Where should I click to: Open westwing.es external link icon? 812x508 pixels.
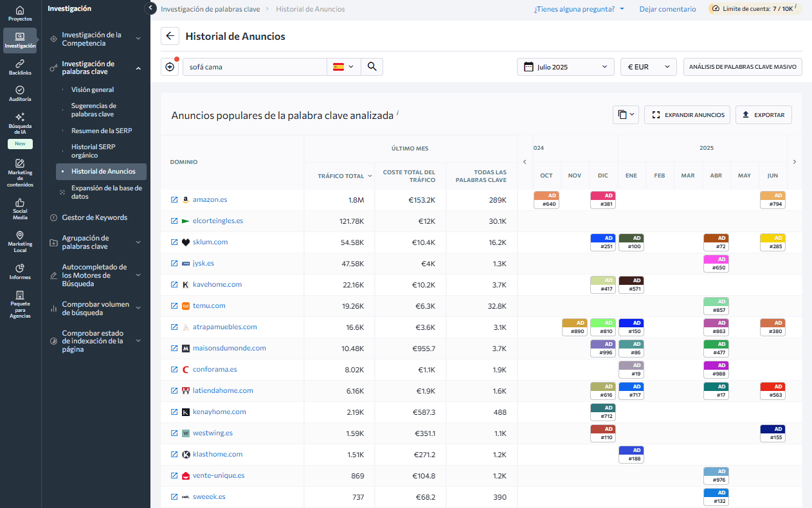[x=174, y=433]
